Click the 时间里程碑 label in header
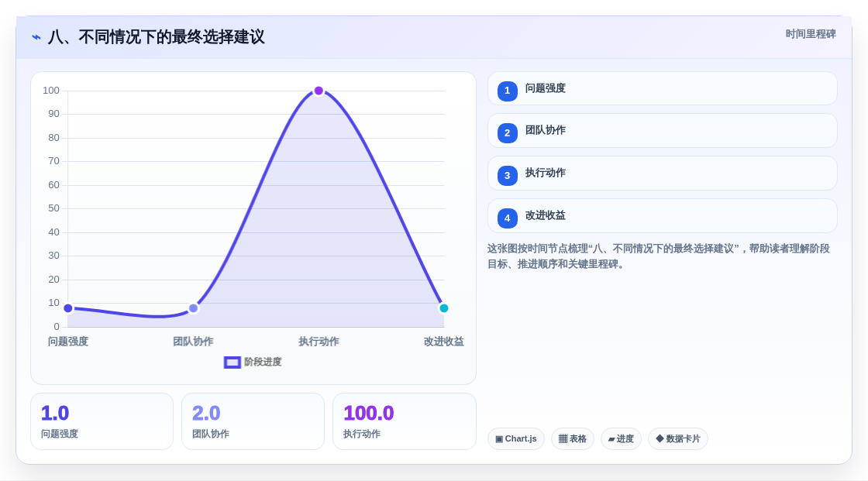The image size is (868, 481). [x=811, y=34]
